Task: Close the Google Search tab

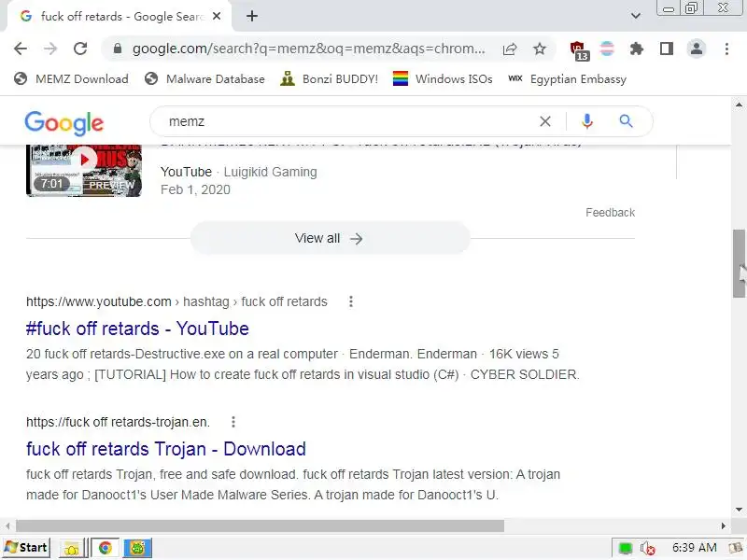Action: point(217,16)
